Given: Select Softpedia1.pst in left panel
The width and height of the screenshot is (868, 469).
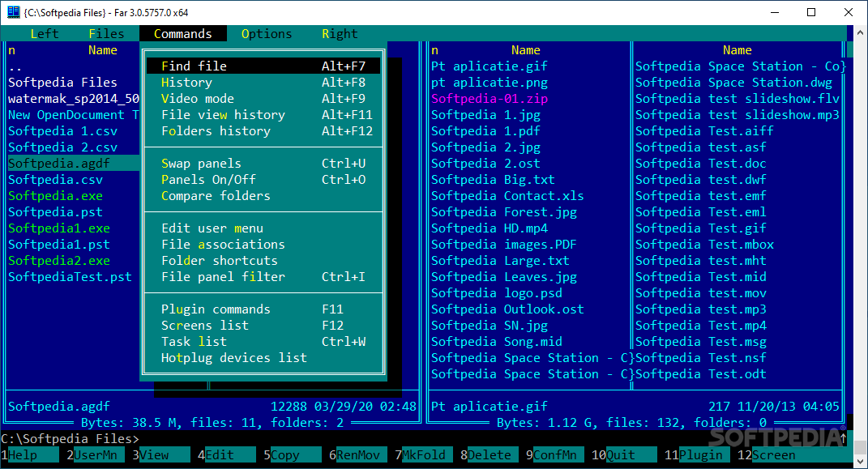Looking at the screenshot, I should coord(58,244).
